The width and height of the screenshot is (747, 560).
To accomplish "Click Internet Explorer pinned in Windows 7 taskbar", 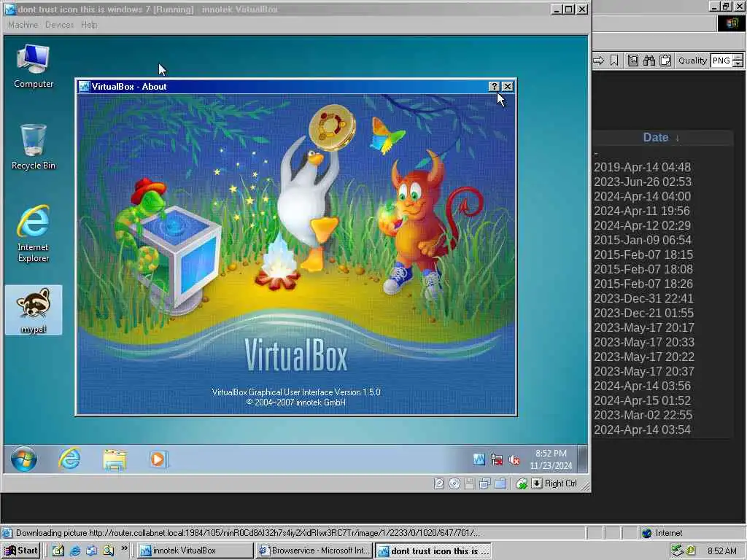I will click(69, 459).
